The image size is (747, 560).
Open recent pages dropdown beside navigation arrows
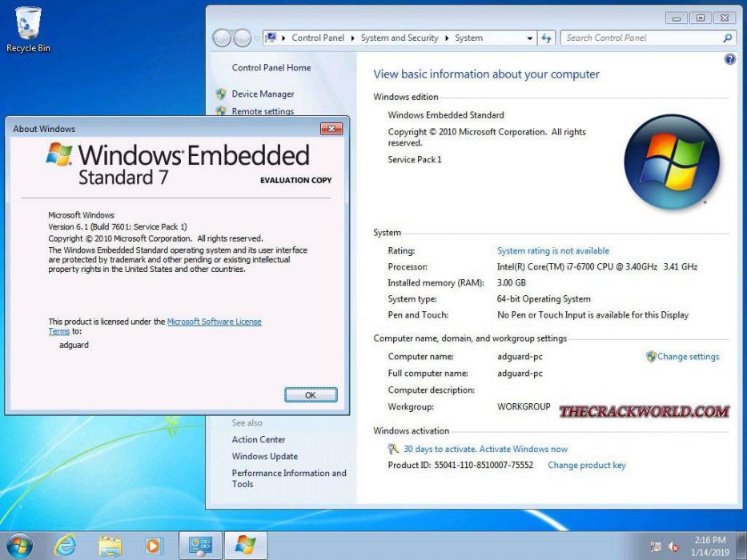[257, 38]
